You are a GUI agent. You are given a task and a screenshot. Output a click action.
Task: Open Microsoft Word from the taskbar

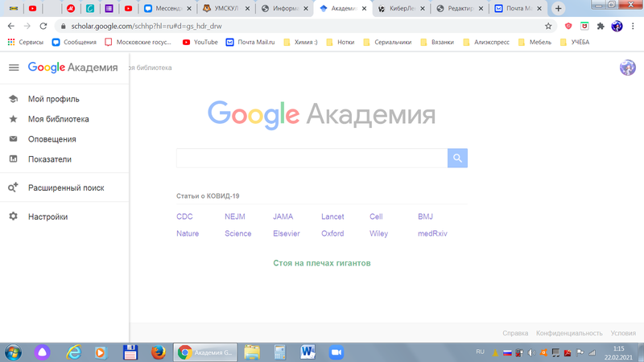tap(308, 352)
